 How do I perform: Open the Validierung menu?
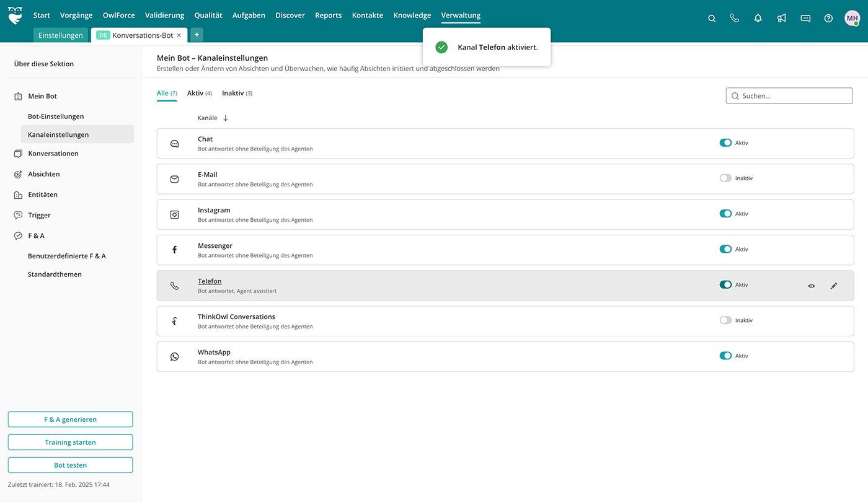coord(164,15)
